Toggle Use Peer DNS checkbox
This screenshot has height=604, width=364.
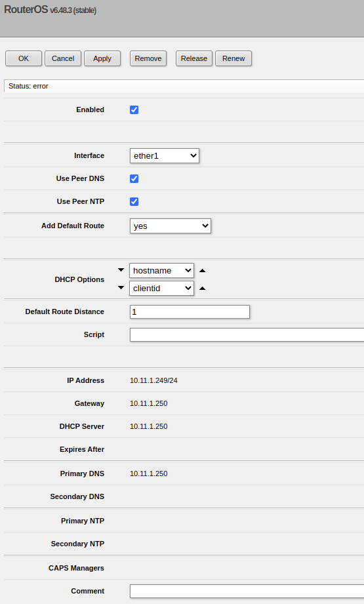pyautogui.click(x=134, y=179)
